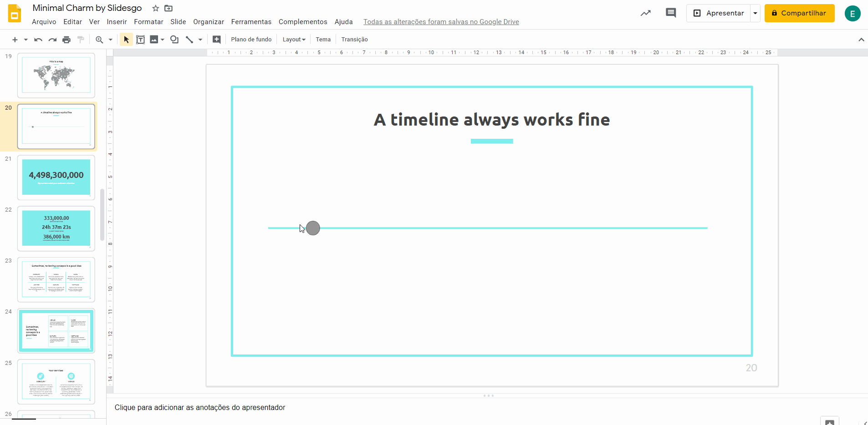Select slide 24 thumbnail
Screen dimensions: 868x425
(56, 330)
